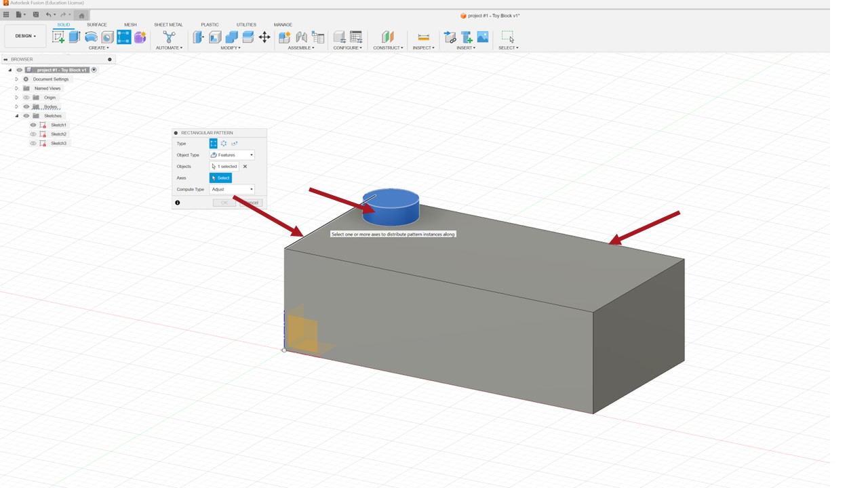Click the Home view icon

coord(82,15)
